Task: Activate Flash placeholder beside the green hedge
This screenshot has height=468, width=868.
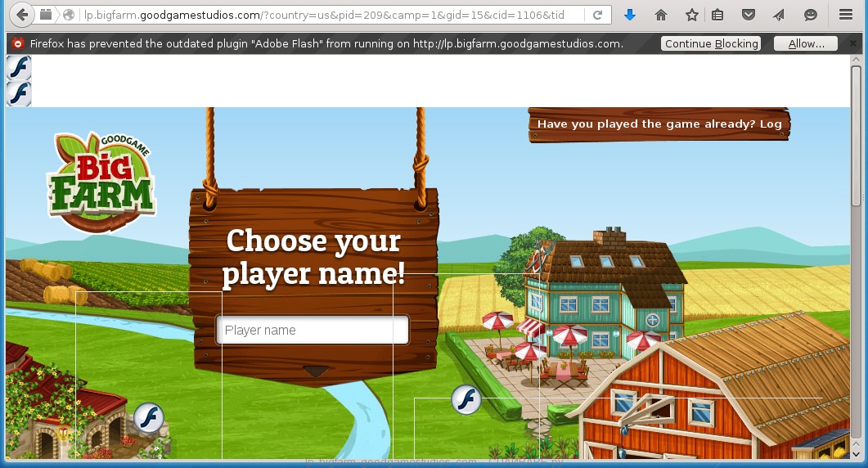Action: tap(466, 399)
